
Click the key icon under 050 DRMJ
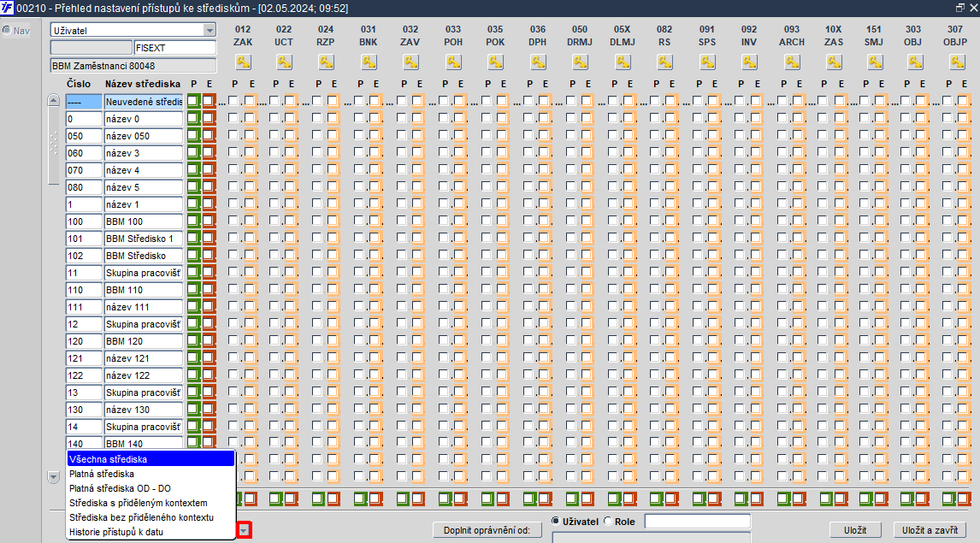(x=580, y=62)
